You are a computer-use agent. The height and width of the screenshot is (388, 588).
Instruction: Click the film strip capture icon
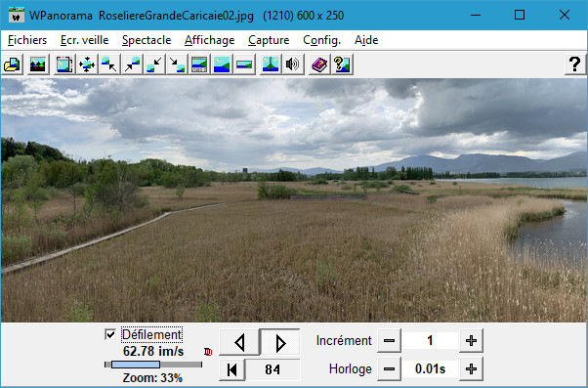click(x=64, y=65)
